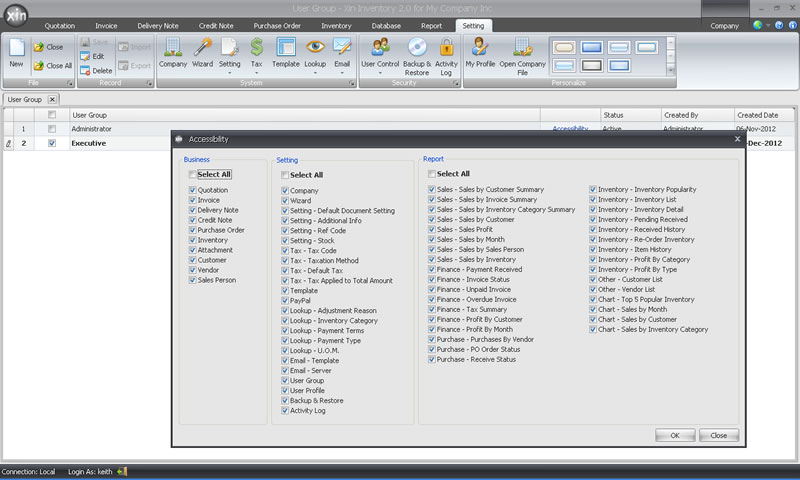Select the first skin style thumbnail

[564, 47]
